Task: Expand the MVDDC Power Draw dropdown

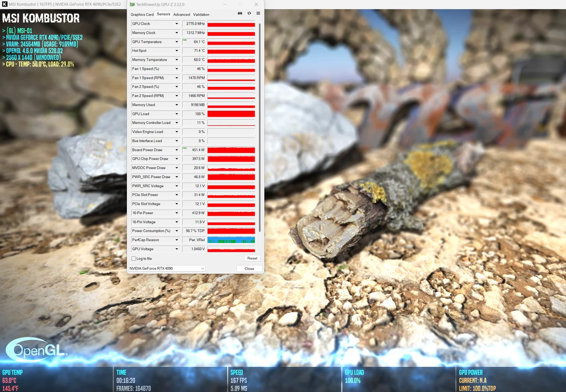Action: pos(177,168)
